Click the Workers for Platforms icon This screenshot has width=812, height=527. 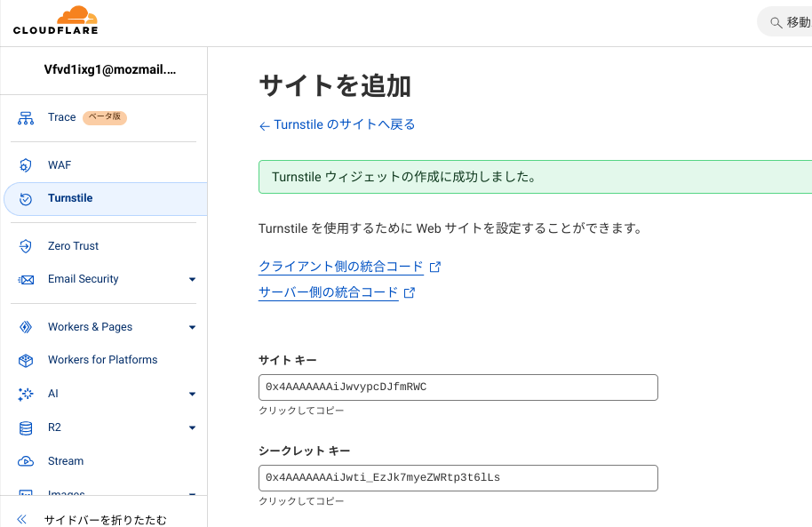(x=26, y=360)
